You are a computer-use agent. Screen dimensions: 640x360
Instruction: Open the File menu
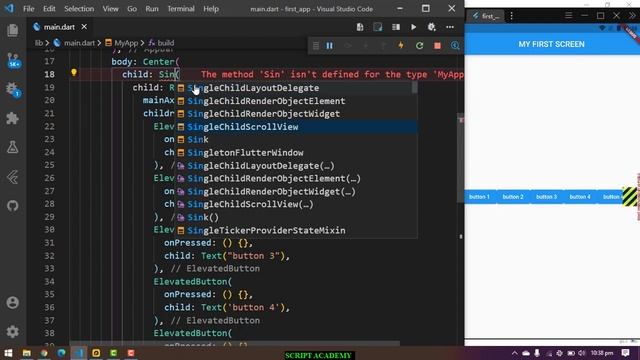(x=29, y=9)
